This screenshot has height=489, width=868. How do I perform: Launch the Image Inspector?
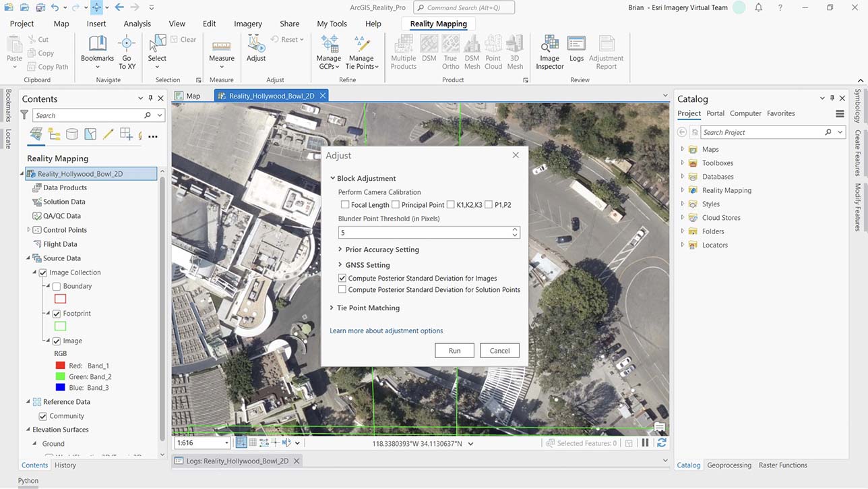click(550, 52)
